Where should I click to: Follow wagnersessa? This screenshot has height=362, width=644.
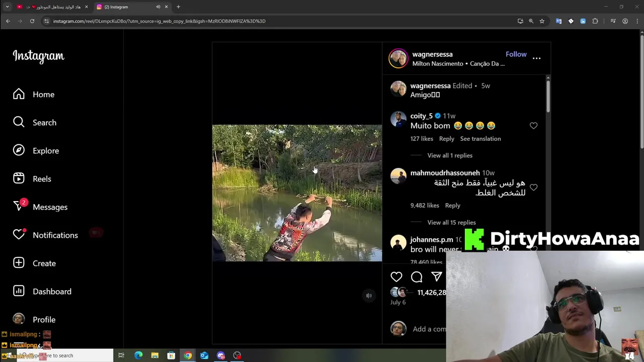click(x=516, y=54)
